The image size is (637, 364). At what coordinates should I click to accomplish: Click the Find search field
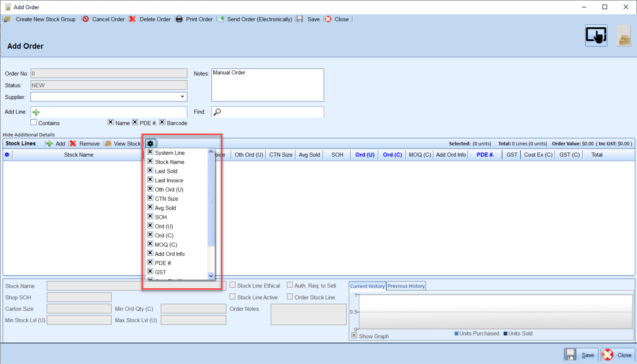[x=267, y=112]
